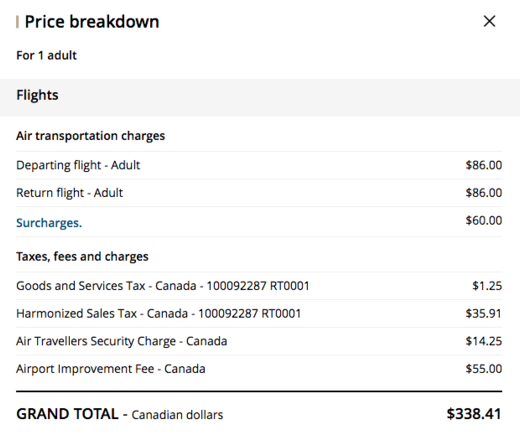Viewport: 520px width, 435px height.
Task: Click Air Travellers Security Charge row
Action: 259,341
